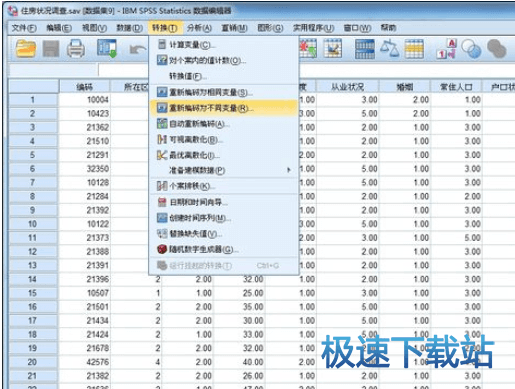The width and height of the screenshot is (515, 389).
Task: Select the 婚姻 column header
Action: (405, 87)
